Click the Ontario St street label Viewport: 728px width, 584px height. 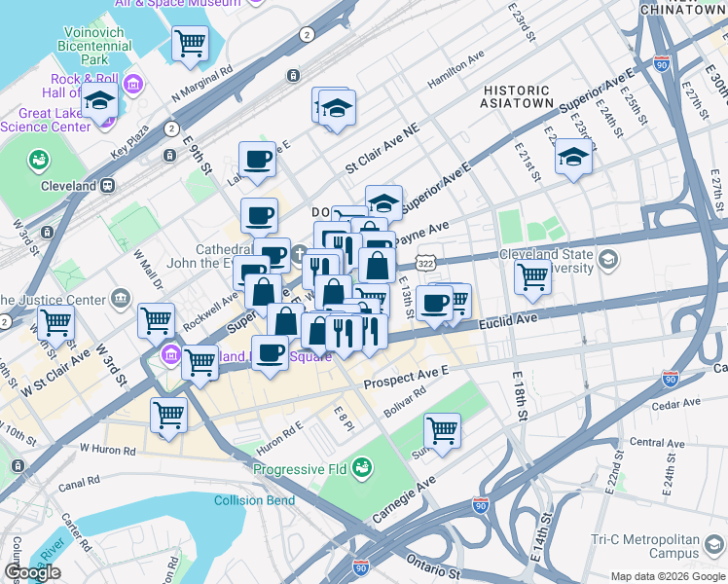(434, 566)
